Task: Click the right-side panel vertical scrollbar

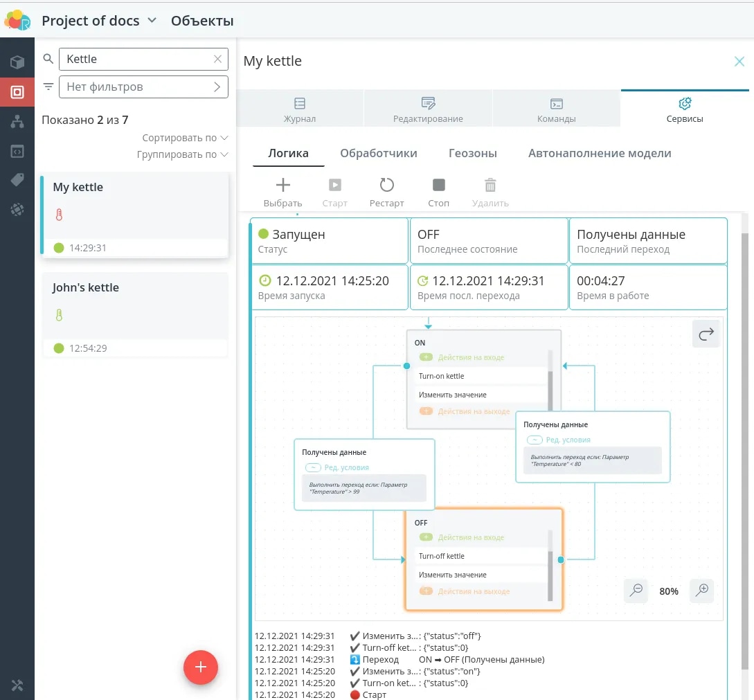Action: (x=745, y=451)
